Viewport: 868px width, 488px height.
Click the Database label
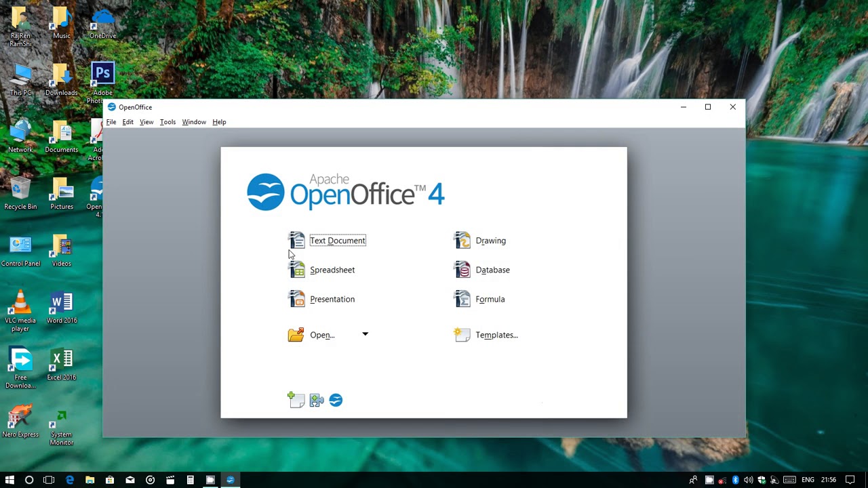click(x=493, y=270)
